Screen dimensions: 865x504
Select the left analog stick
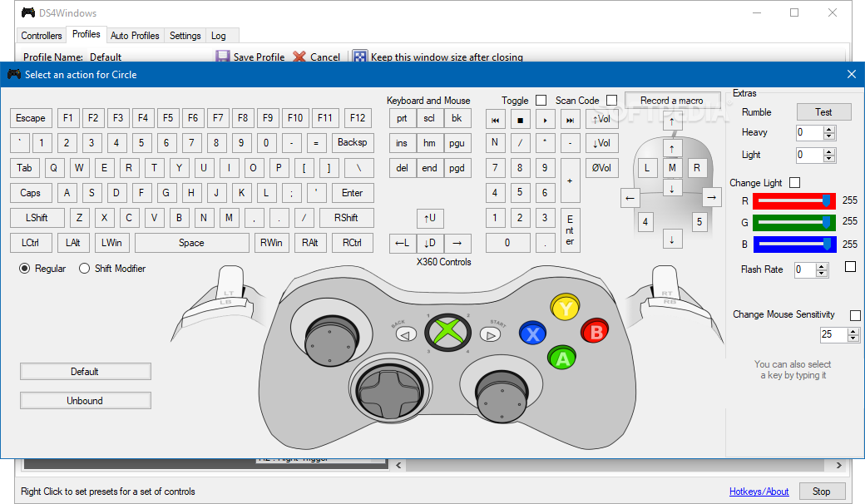click(x=332, y=339)
